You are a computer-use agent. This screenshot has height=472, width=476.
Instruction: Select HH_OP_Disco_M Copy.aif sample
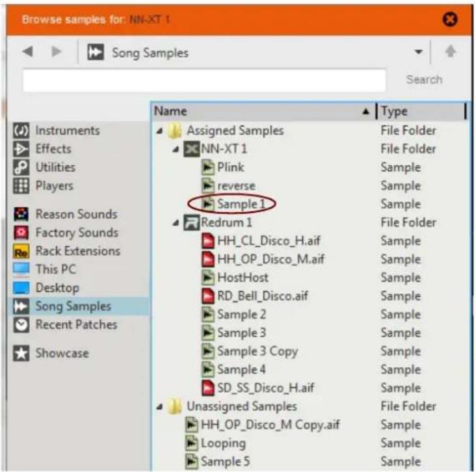pos(270,425)
